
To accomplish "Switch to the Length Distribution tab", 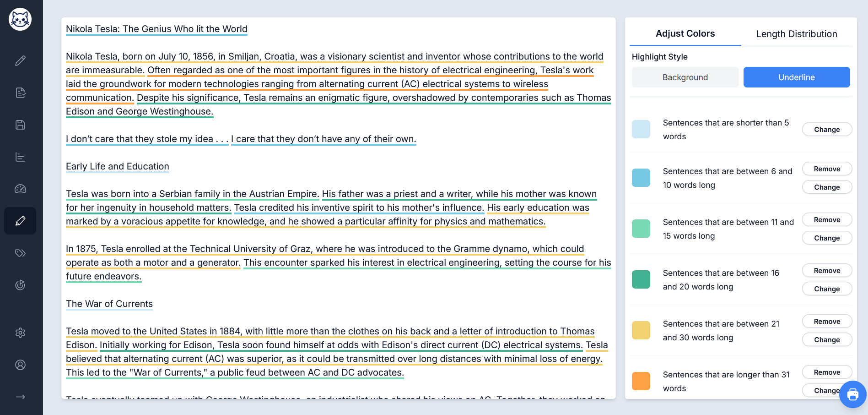I will click(796, 34).
